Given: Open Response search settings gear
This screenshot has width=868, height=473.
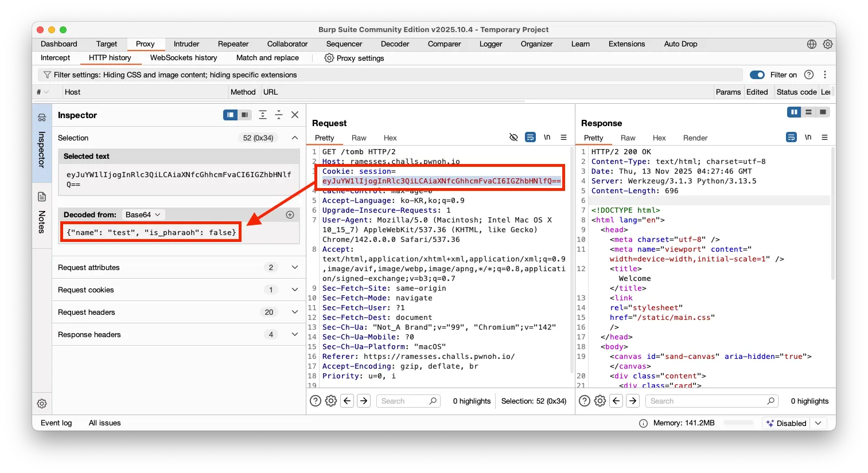Looking at the screenshot, I should (600, 401).
